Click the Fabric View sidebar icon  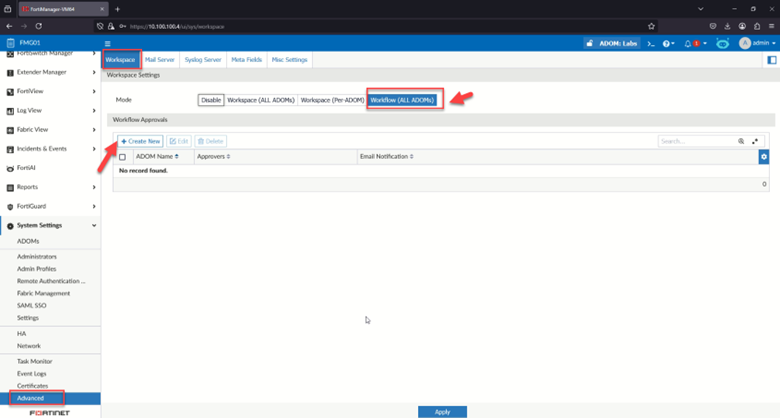pyautogui.click(x=10, y=130)
